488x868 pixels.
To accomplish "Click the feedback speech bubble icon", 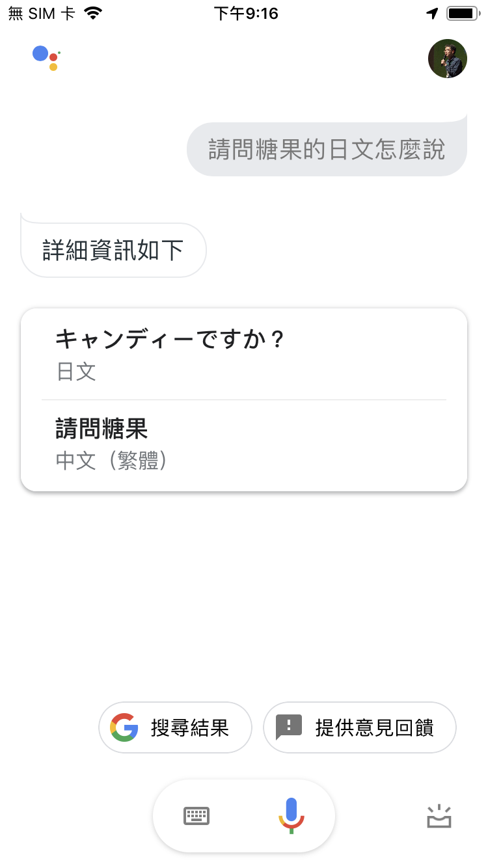I will 289,727.
